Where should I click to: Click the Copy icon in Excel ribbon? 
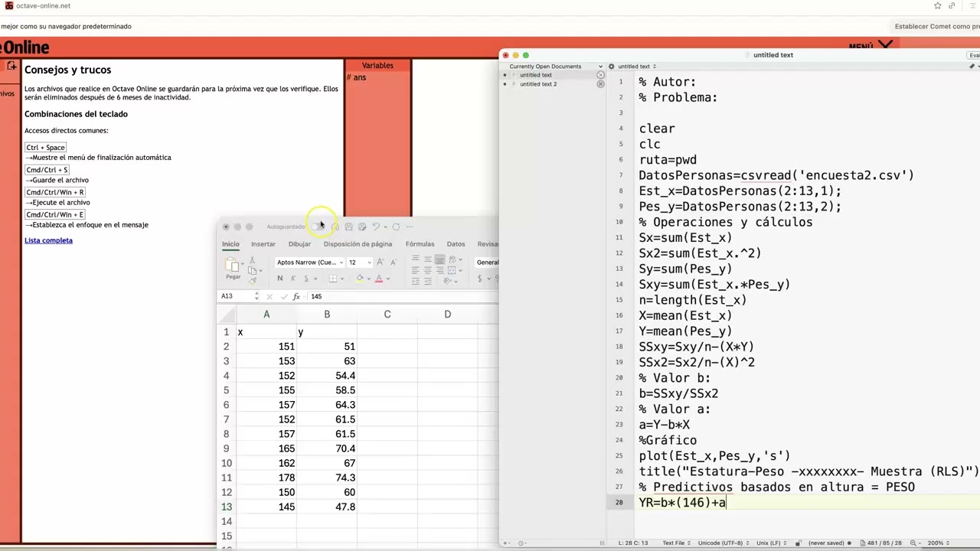coord(252,271)
